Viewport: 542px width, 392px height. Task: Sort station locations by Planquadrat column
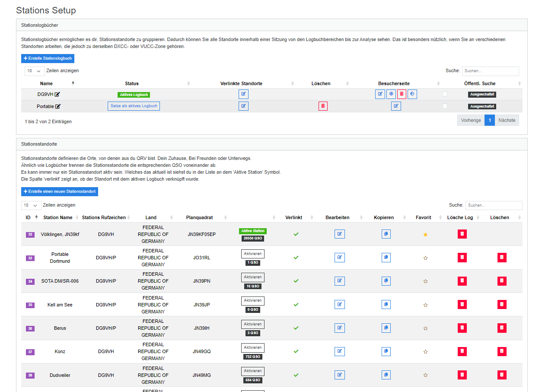point(199,217)
